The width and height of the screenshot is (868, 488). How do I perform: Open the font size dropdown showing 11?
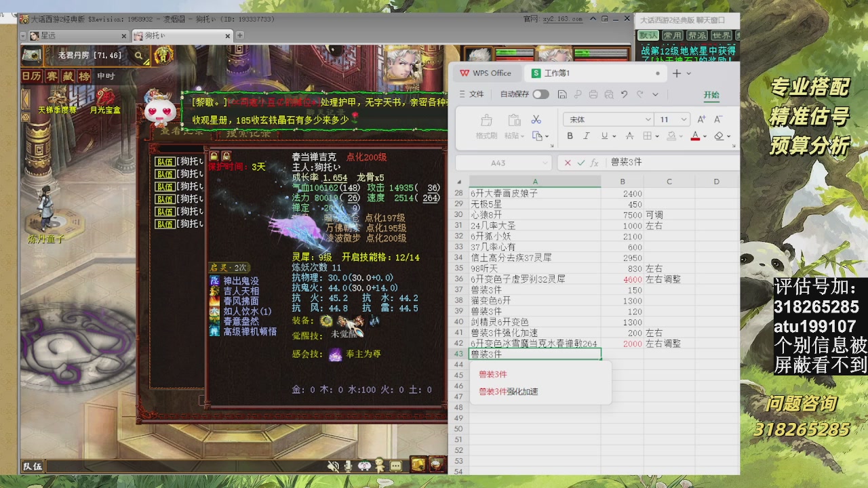[x=684, y=119]
